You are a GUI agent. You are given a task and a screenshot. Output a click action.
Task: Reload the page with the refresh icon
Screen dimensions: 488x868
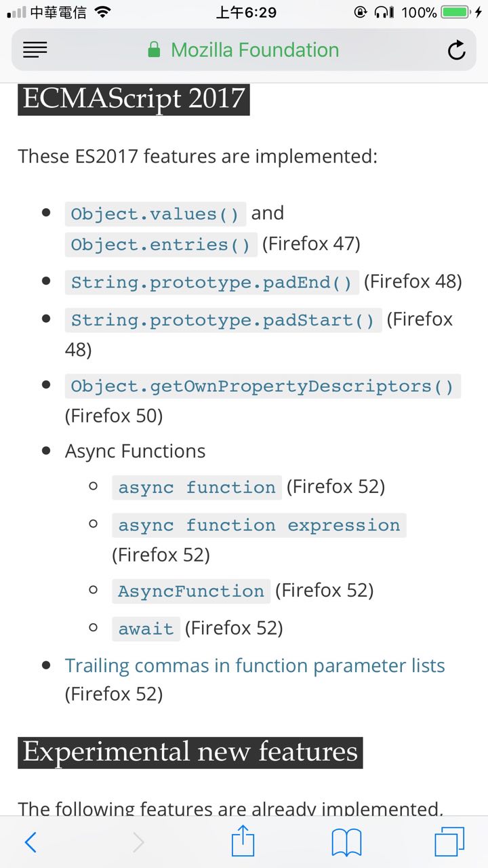(457, 50)
